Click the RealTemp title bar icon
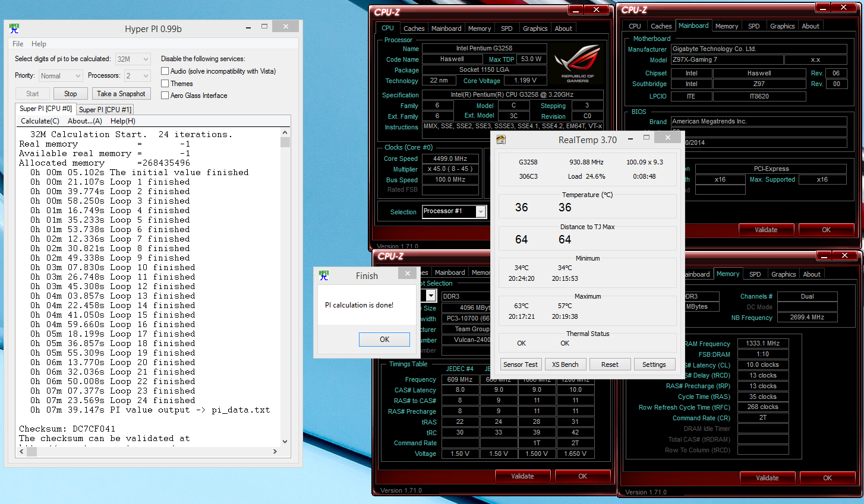The image size is (864, 504). click(x=501, y=140)
